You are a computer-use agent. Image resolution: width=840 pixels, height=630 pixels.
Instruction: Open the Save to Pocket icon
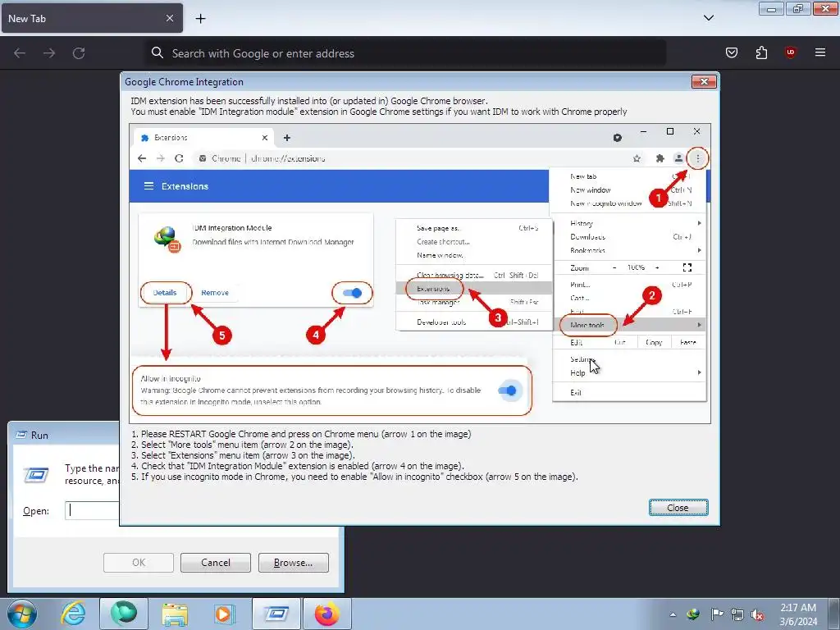pyautogui.click(x=731, y=52)
